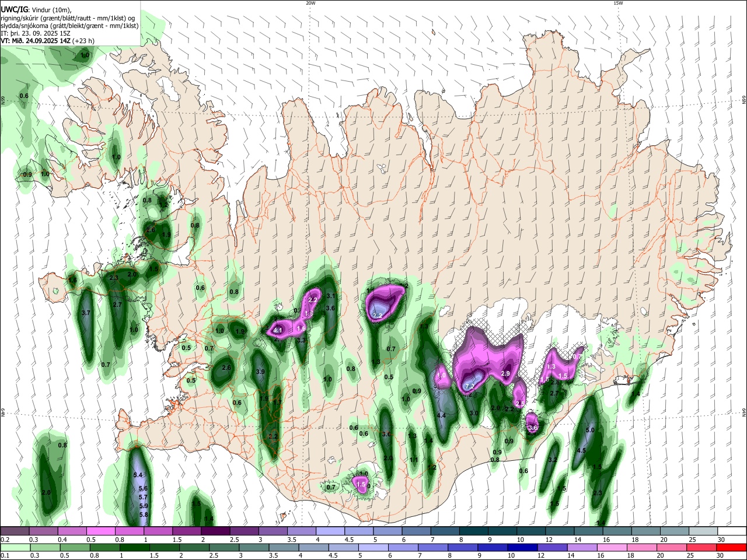Click the 5.4 precipitation value offshore
The width and height of the screenshot is (747, 560).
pyautogui.click(x=138, y=475)
